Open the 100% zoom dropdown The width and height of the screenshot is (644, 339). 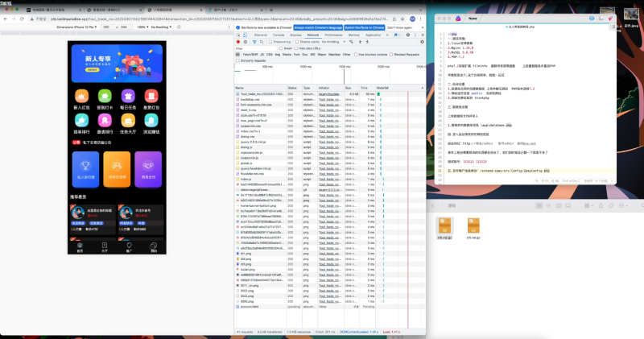tap(142, 27)
